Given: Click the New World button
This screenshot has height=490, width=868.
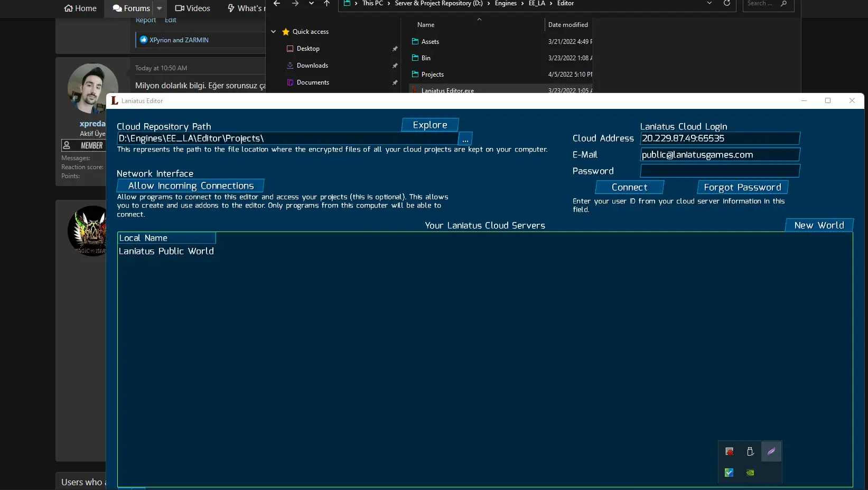Looking at the screenshot, I should click(x=819, y=225).
